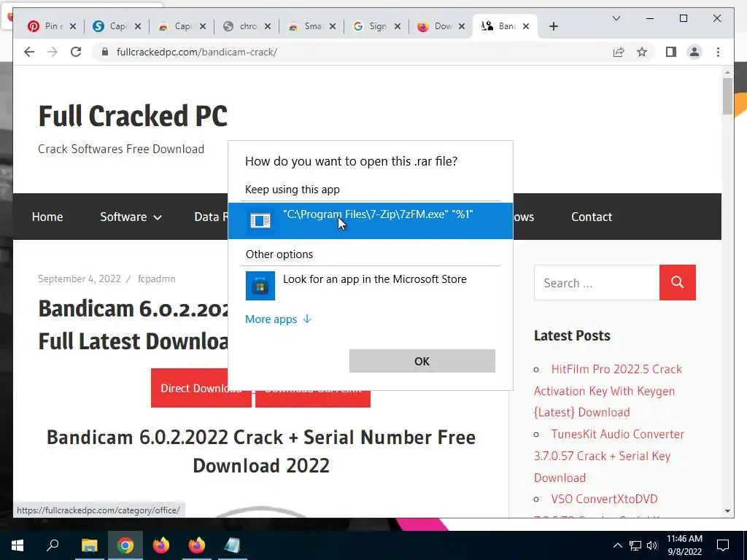This screenshot has height=560, width=747.
Task: Open the Home menu item
Action: [47, 217]
